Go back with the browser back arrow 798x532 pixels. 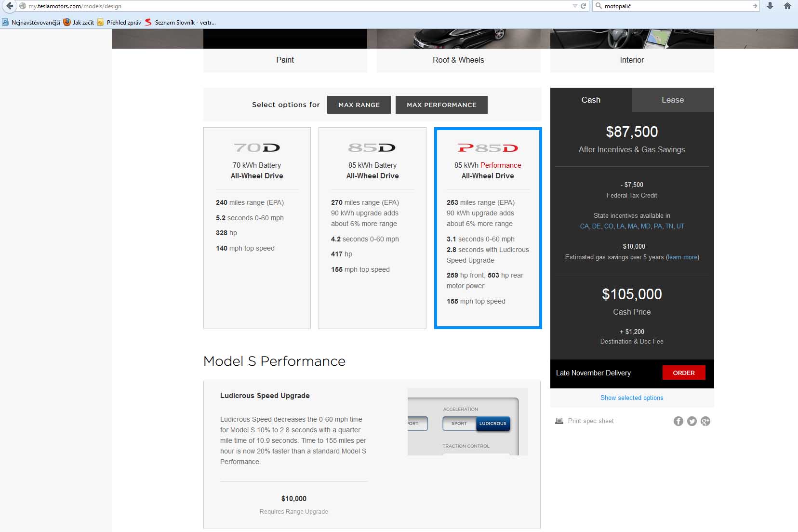pos(9,6)
